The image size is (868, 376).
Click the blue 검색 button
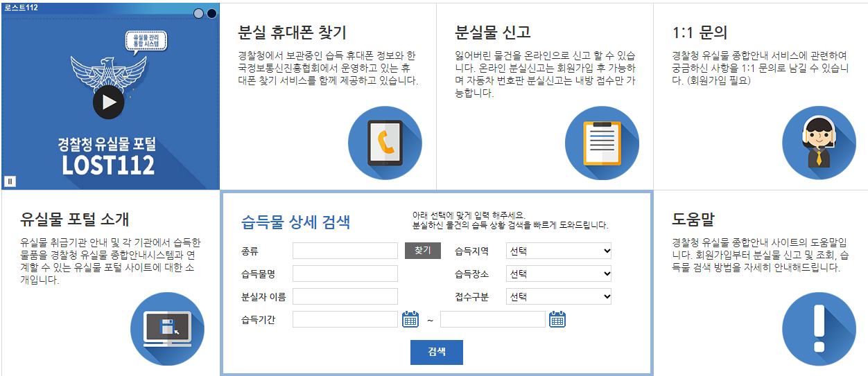[436, 352]
